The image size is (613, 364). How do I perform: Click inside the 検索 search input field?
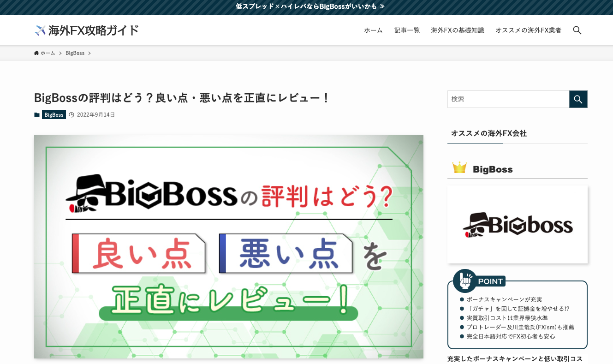507,99
